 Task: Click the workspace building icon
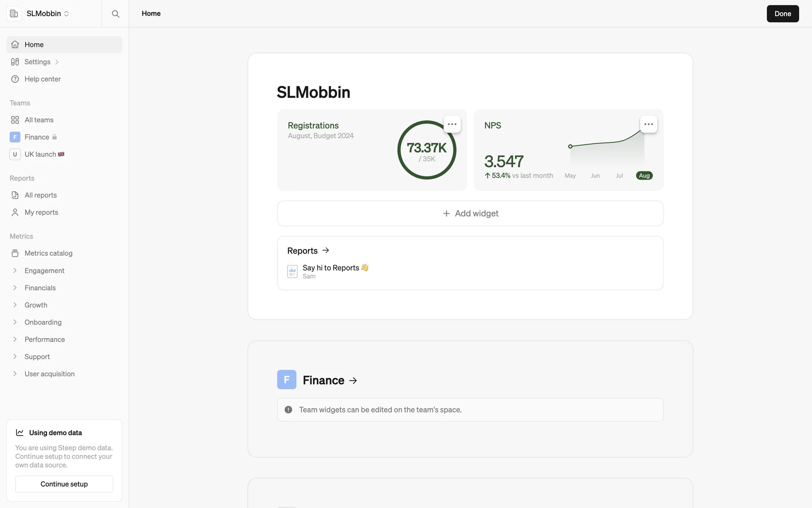pos(14,14)
